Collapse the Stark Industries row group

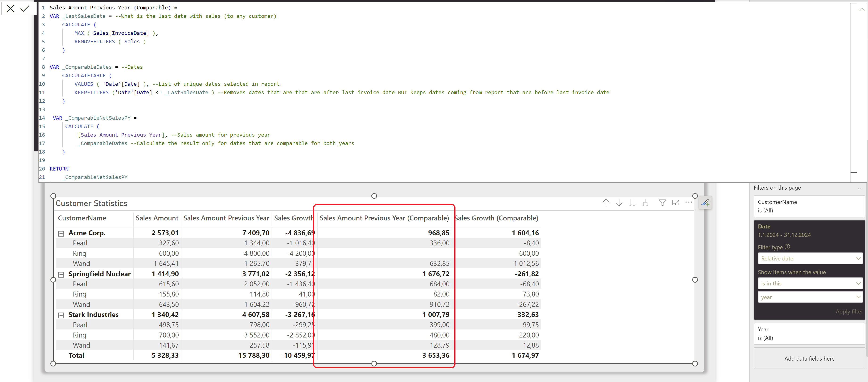(61, 315)
